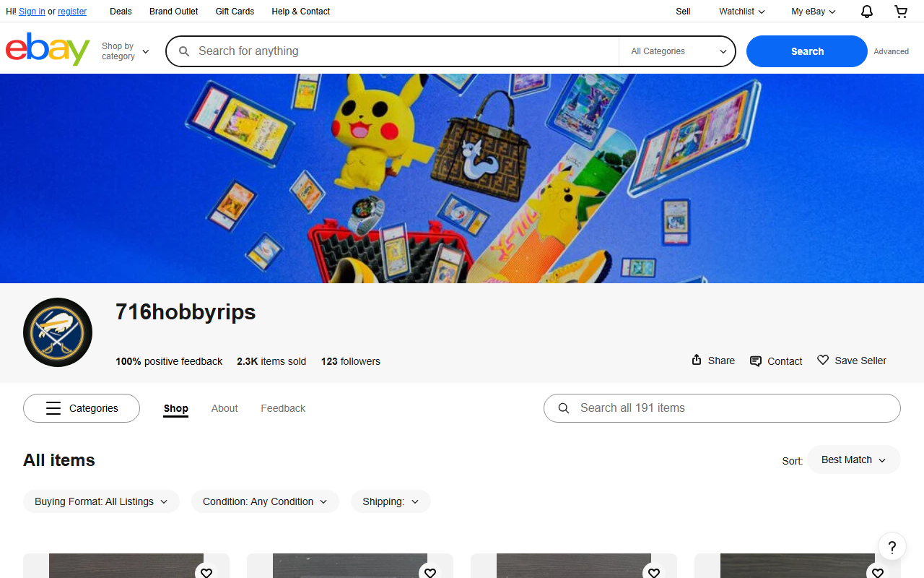Open Buying Format: All Listings filter

click(101, 501)
